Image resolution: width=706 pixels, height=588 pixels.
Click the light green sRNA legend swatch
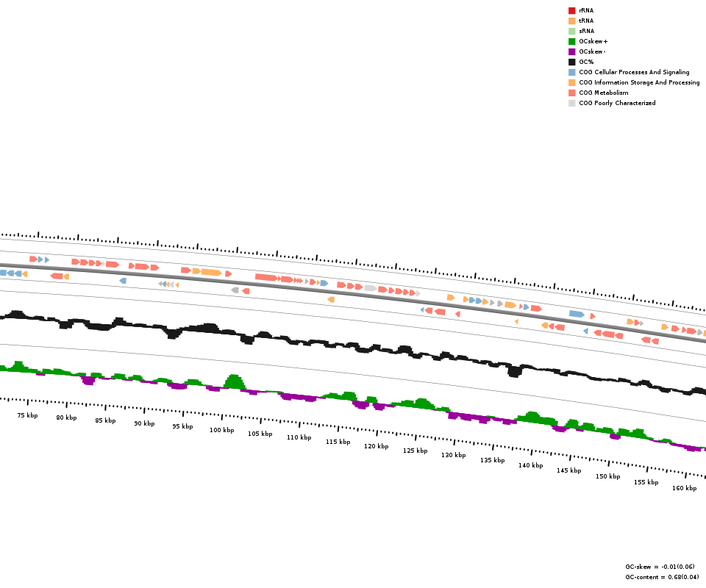pyautogui.click(x=571, y=31)
